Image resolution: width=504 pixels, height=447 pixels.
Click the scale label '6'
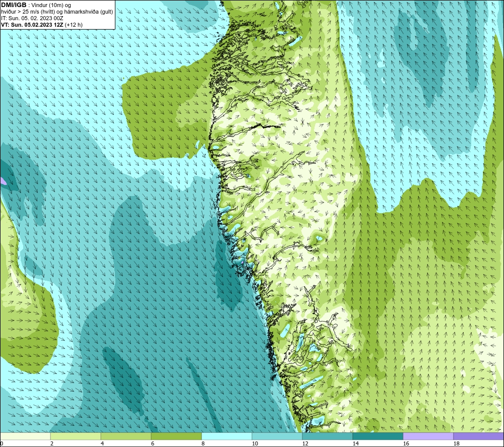(x=152, y=444)
